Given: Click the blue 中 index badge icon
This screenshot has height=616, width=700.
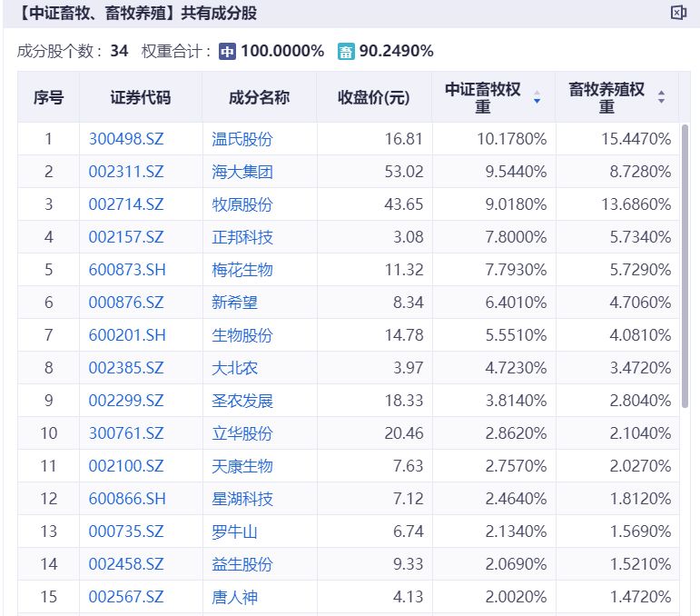Looking at the screenshot, I should tap(227, 52).
